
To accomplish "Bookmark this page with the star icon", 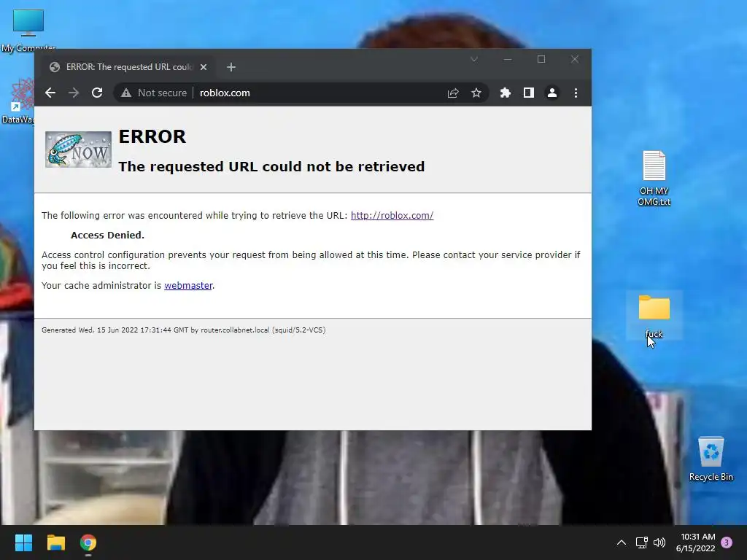I will pos(476,93).
